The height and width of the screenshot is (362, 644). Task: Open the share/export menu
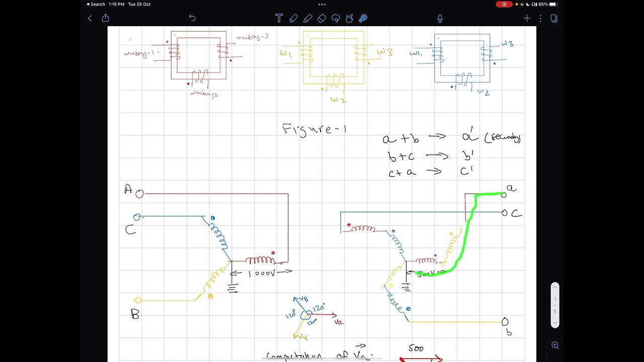point(106,18)
